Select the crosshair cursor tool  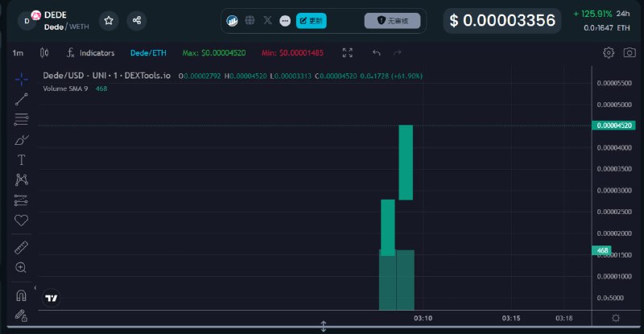tap(22, 78)
